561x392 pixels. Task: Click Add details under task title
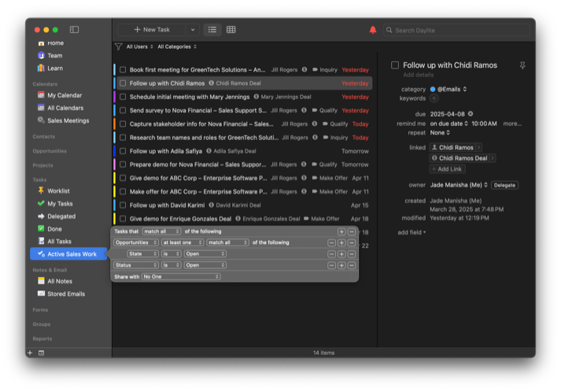click(x=419, y=75)
